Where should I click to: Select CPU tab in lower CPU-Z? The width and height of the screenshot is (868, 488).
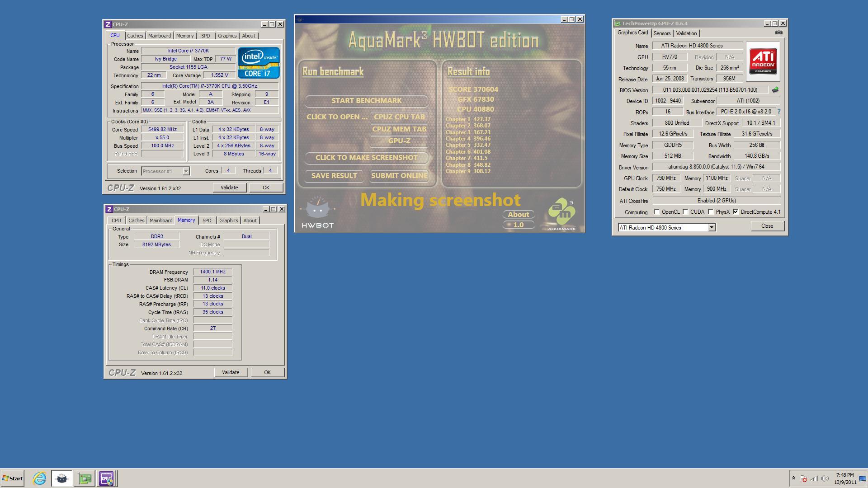[x=116, y=221]
